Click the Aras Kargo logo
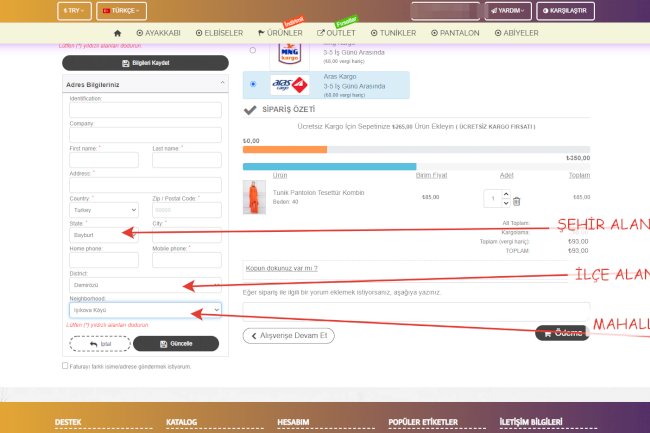 (290, 85)
